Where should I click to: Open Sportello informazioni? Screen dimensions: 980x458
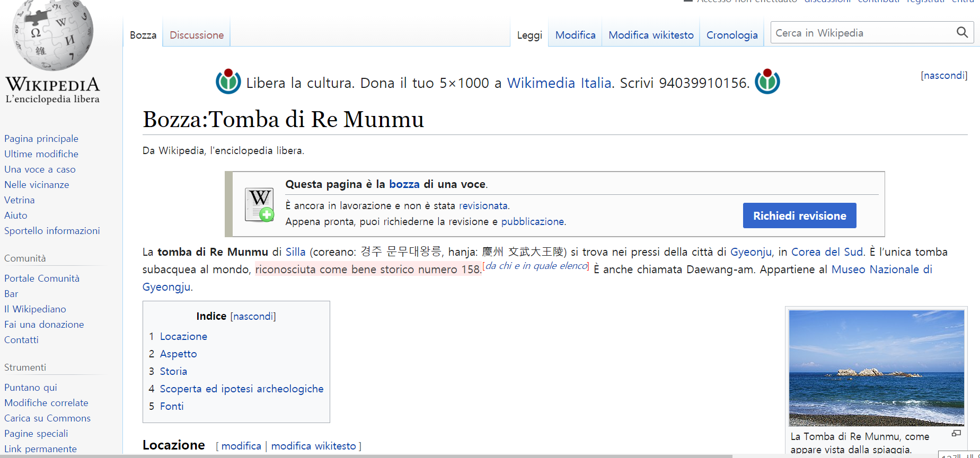coord(52,231)
